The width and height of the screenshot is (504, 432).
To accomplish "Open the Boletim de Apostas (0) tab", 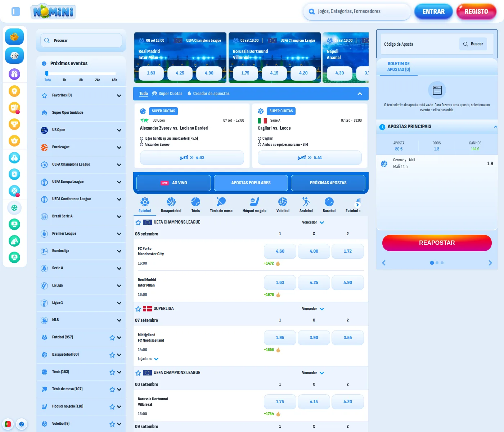I will (399, 67).
